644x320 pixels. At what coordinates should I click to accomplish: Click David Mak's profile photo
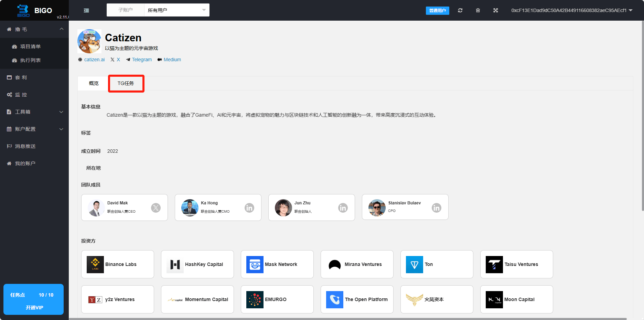click(x=96, y=208)
